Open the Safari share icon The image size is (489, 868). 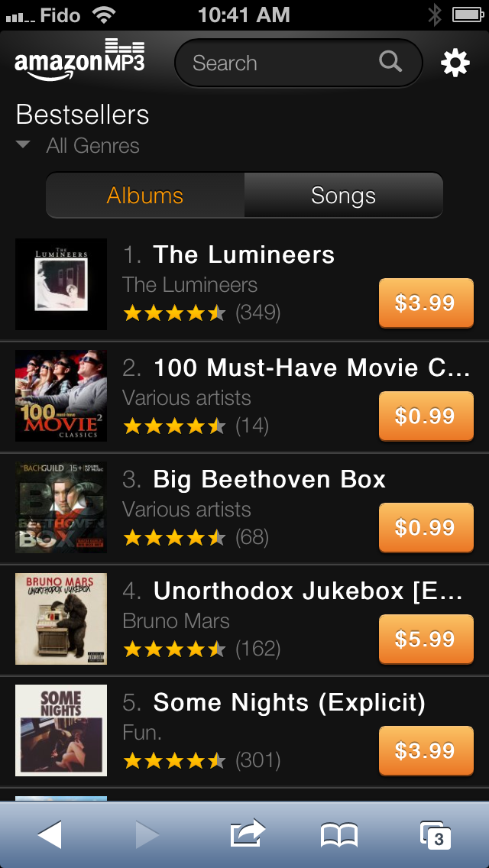tap(248, 833)
